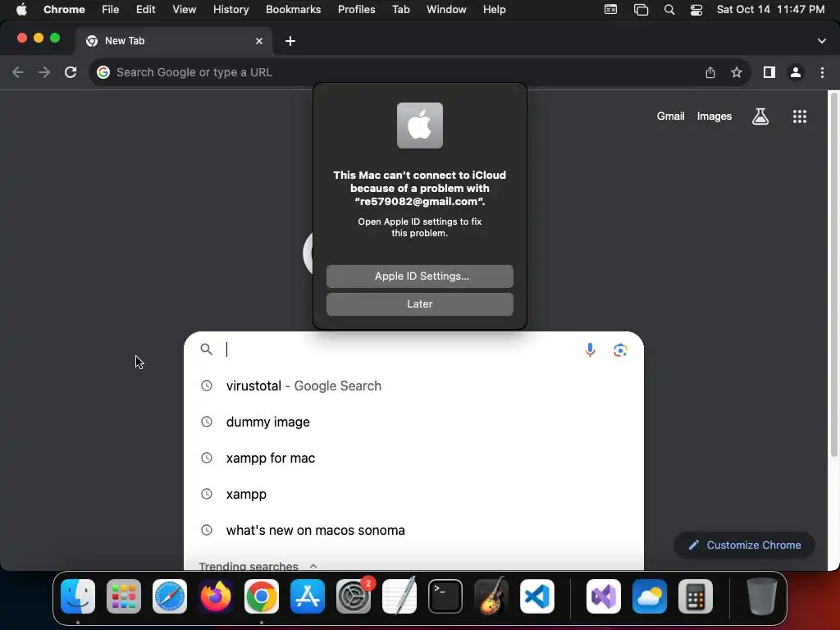The width and height of the screenshot is (840, 630).
Task: Launch Firefox from the Dock
Action: [x=216, y=596]
